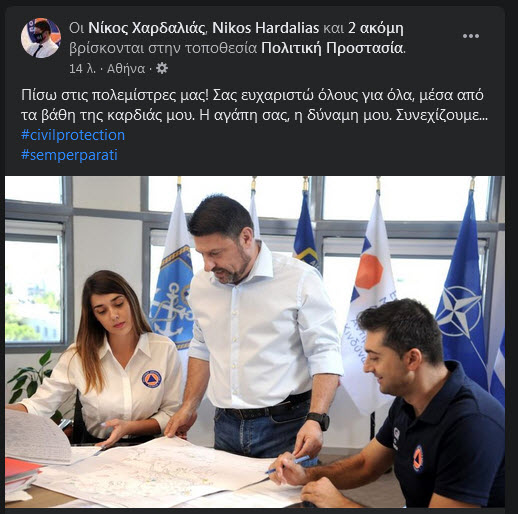Screen dimensions: 518x514
Task: Open the Πολιτική Προστασία location page
Action: tap(332, 48)
